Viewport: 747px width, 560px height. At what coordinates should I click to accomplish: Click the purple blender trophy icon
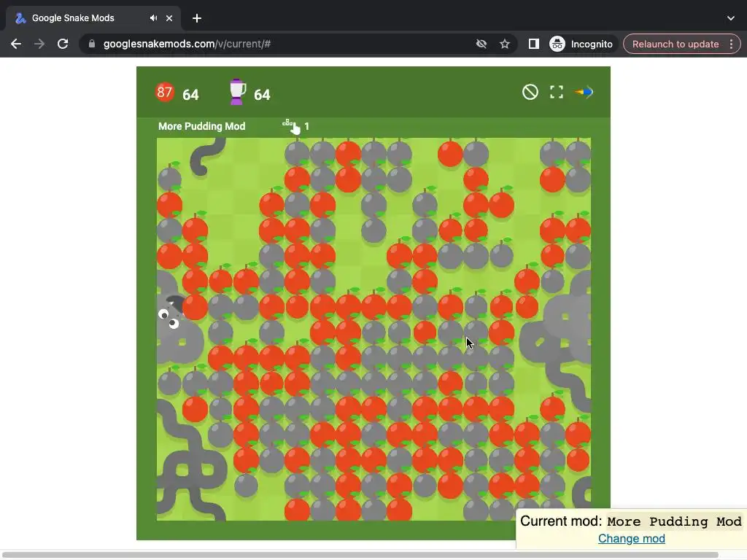[237, 92]
